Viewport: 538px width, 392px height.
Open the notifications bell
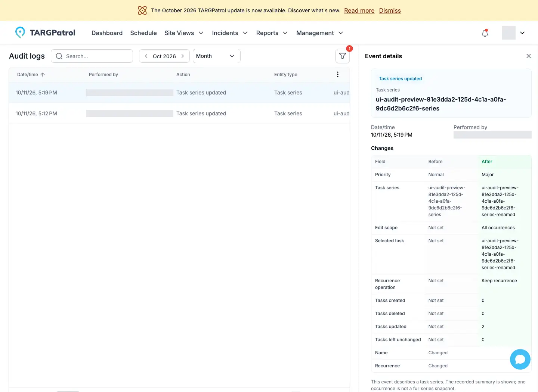485,33
